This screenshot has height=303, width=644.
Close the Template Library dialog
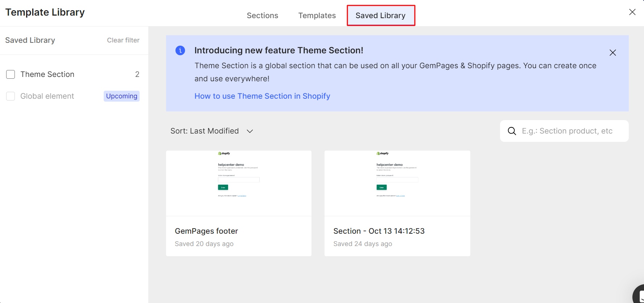coord(632,12)
